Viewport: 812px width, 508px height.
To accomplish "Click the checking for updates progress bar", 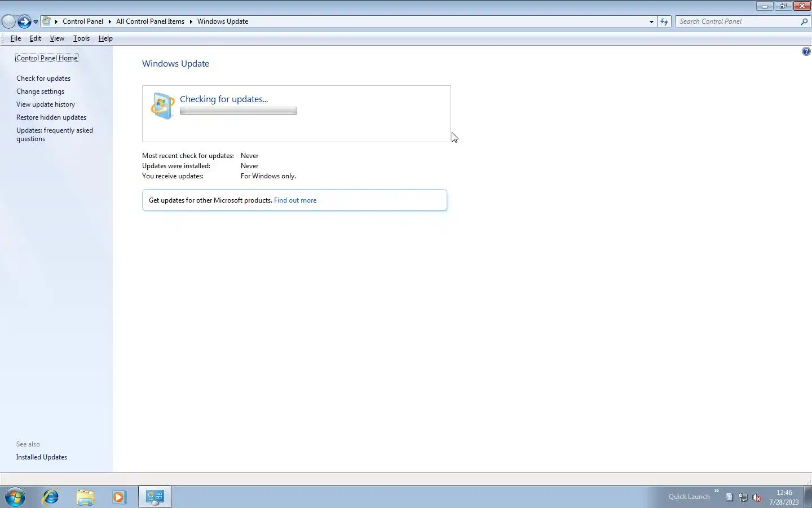I will (239, 111).
